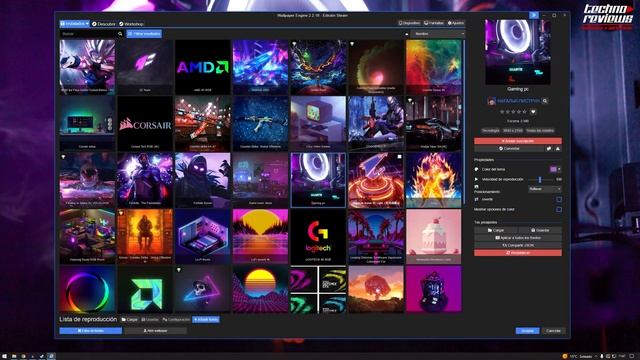Select the retro sunset grid wallpaper
This screenshot has width=640, height=360.
click(260, 289)
